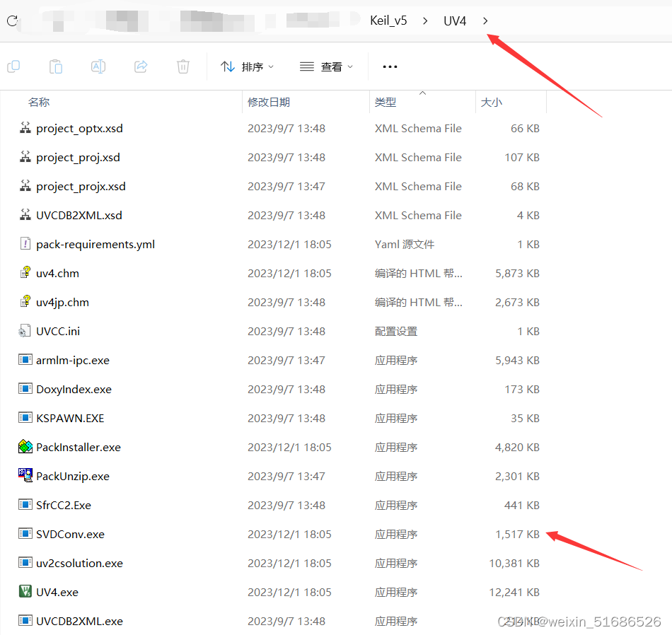
Task: Click the file name PackInstaller.exe
Action: tap(79, 448)
